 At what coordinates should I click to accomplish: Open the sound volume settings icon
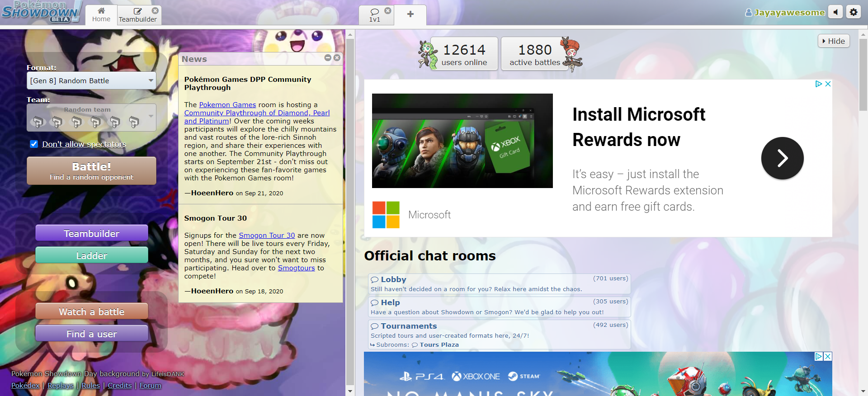tap(835, 12)
